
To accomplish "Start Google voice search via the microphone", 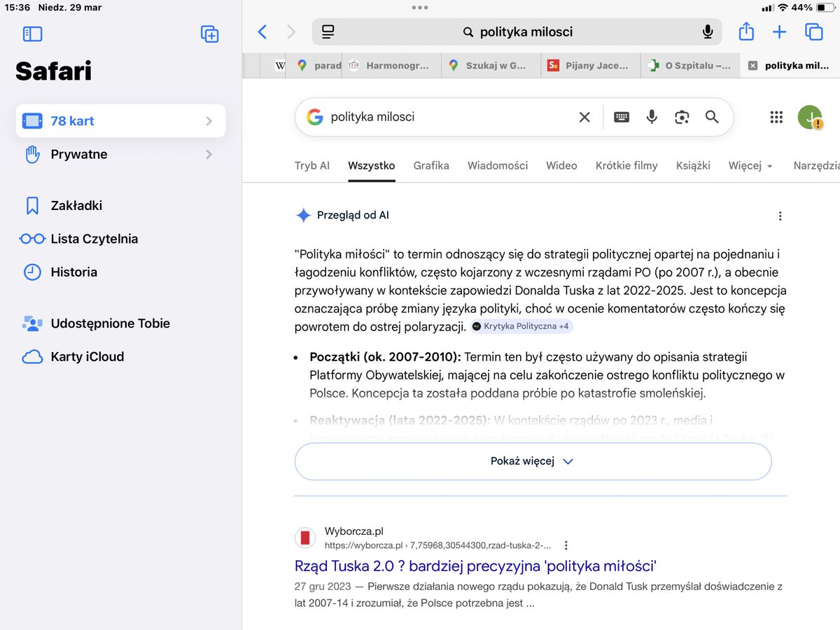I will point(652,117).
